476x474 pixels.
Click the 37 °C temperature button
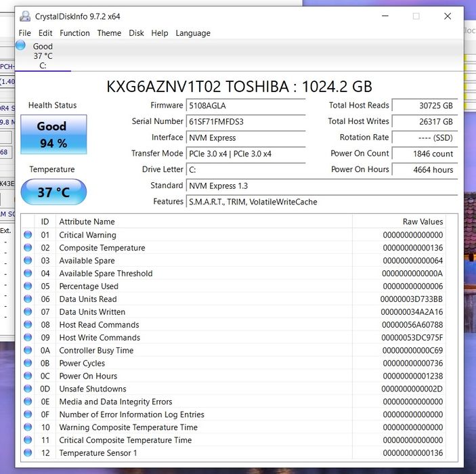(x=53, y=192)
